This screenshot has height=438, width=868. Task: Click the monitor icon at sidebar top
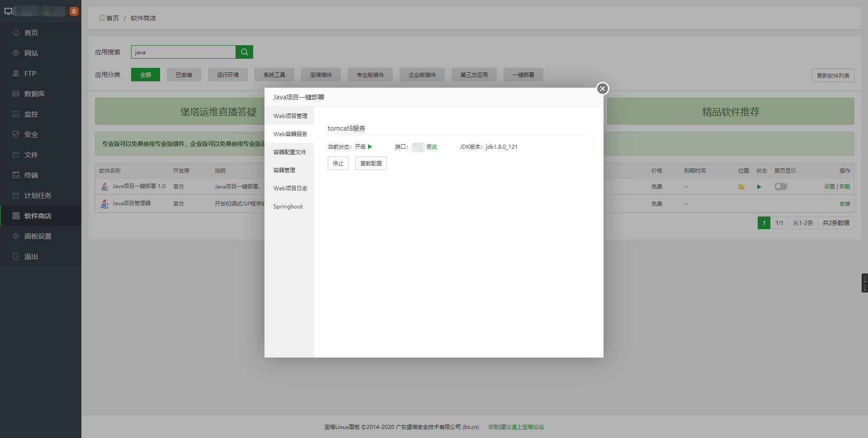click(x=8, y=11)
